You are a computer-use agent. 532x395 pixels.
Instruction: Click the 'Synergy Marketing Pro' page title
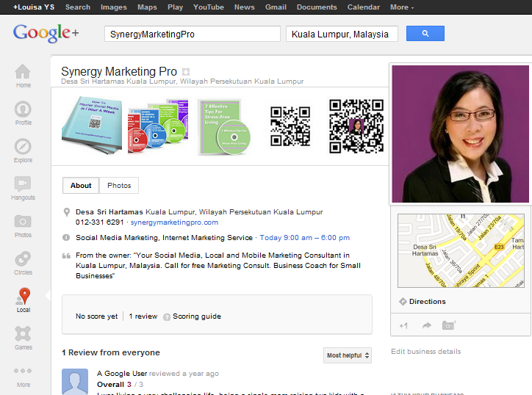[119, 71]
